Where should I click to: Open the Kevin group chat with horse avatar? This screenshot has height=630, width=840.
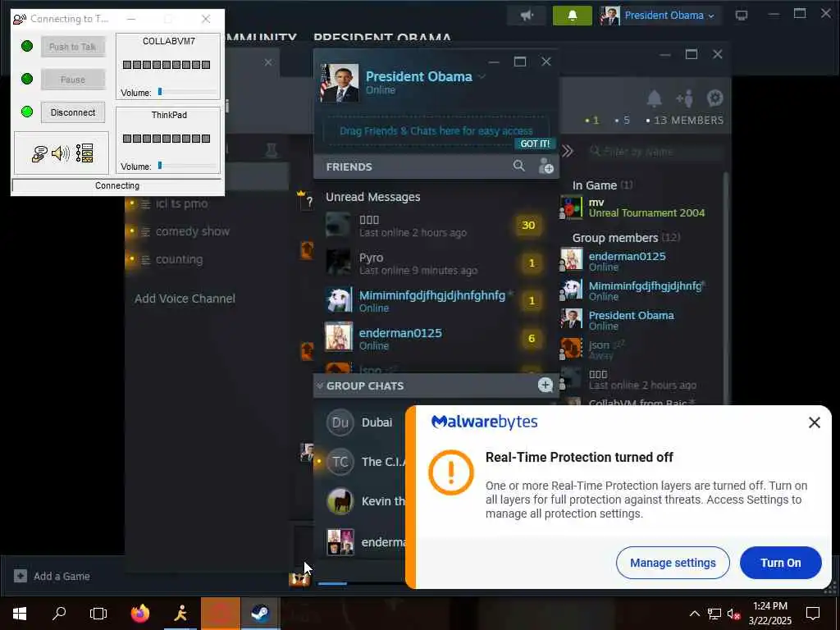tap(364, 501)
